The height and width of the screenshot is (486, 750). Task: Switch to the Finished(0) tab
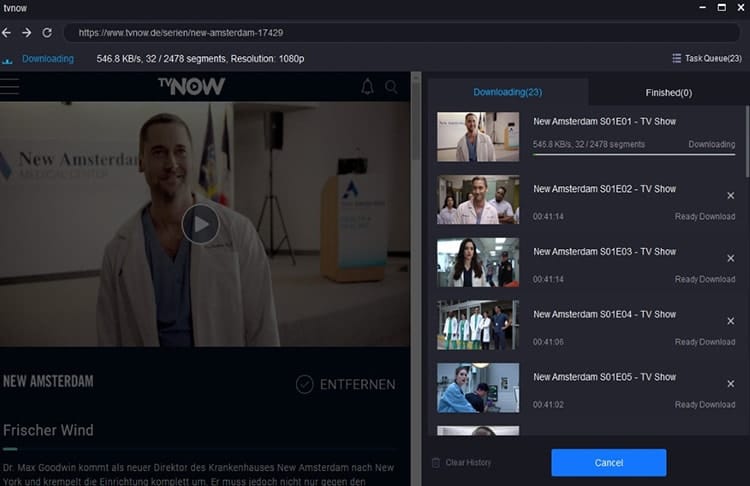point(669,92)
